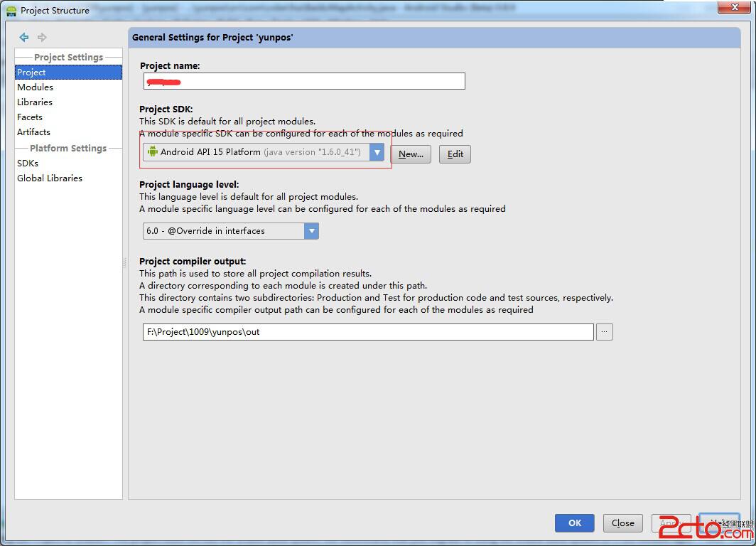Click the 'Project name:' label
Screen dimensions: 756x546
(170, 65)
